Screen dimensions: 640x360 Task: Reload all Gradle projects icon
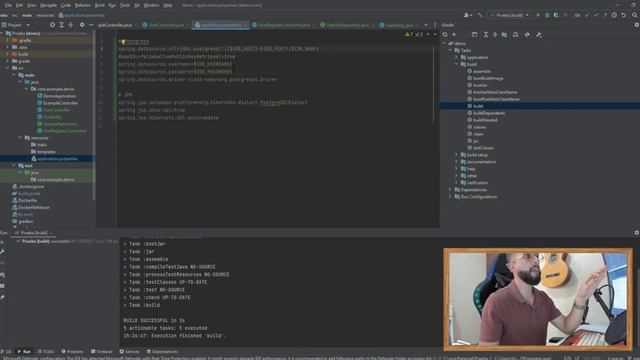[x=445, y=35]
